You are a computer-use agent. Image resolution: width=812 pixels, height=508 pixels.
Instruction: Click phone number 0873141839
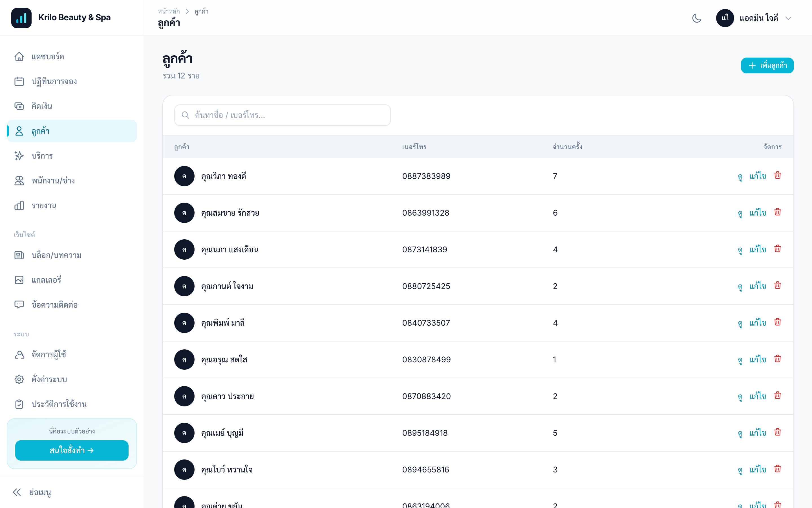pyautogui.click(x=424, y=249)
